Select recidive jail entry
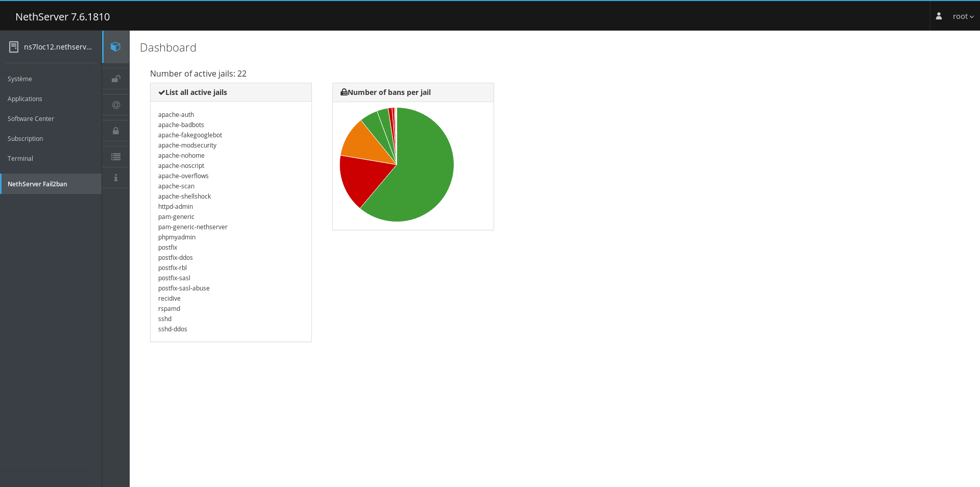This screenshot has width=980, height=487. point(169,299)
